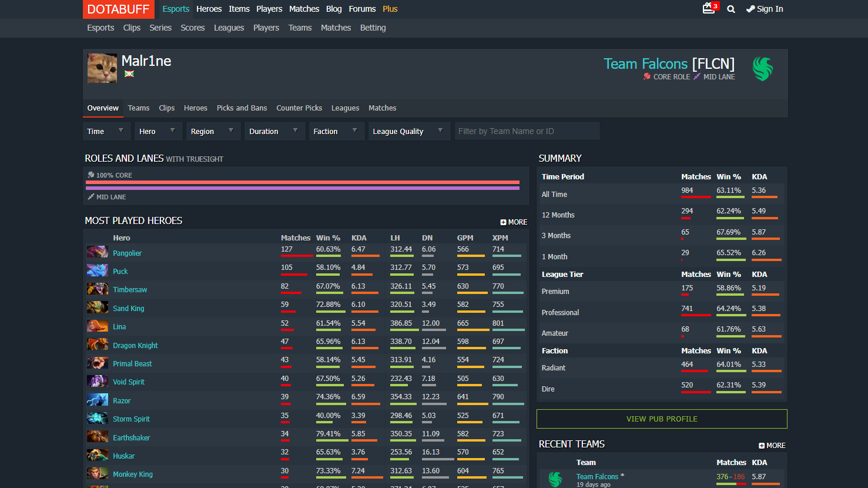Click the VIEW PUB PROFILE button
The height and width of the screenshot is (488, 868).
coord(662,419)
